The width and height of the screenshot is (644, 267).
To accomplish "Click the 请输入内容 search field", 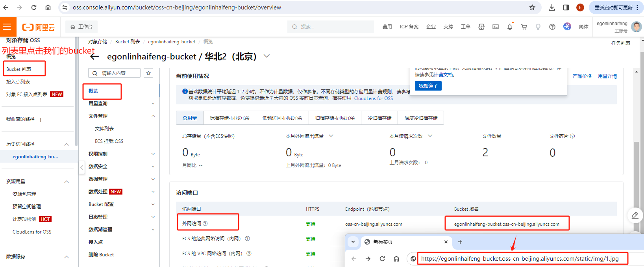I will click(119, 73).
